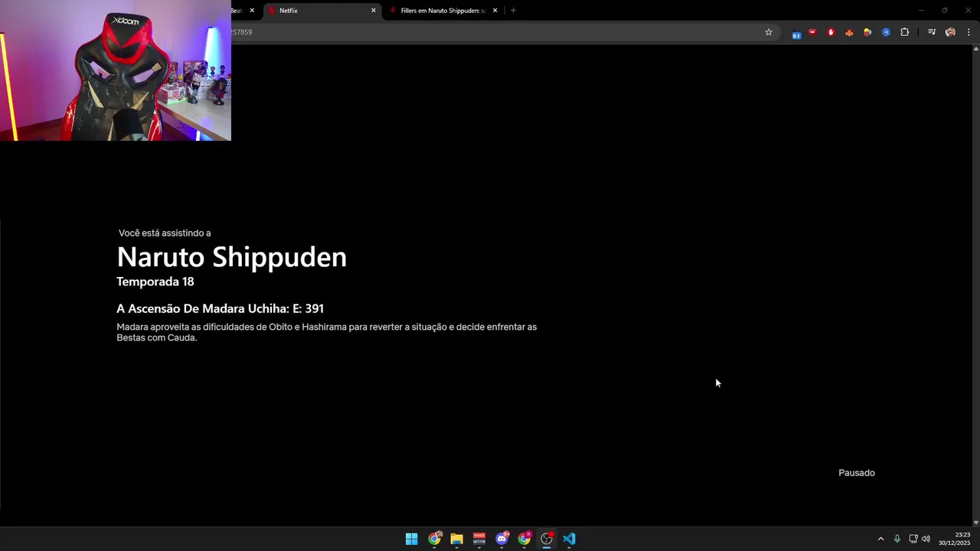Restore down the Chrome window
The height and width of the screenshot is (551, 980).
pos(944,11)
